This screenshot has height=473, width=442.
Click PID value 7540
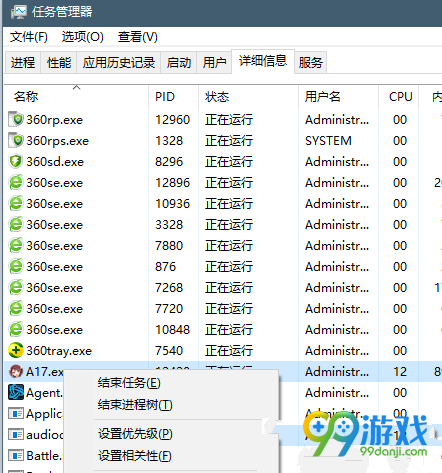coord(169,351)
